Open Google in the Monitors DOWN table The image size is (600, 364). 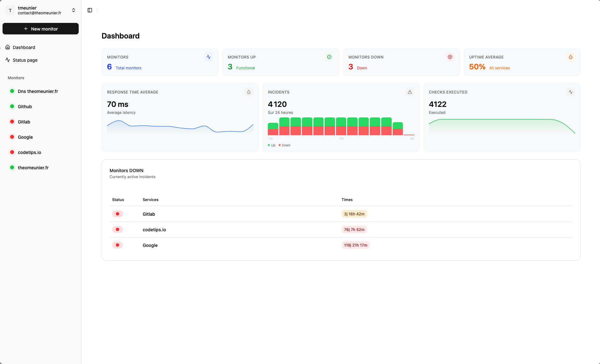point(150,245)
